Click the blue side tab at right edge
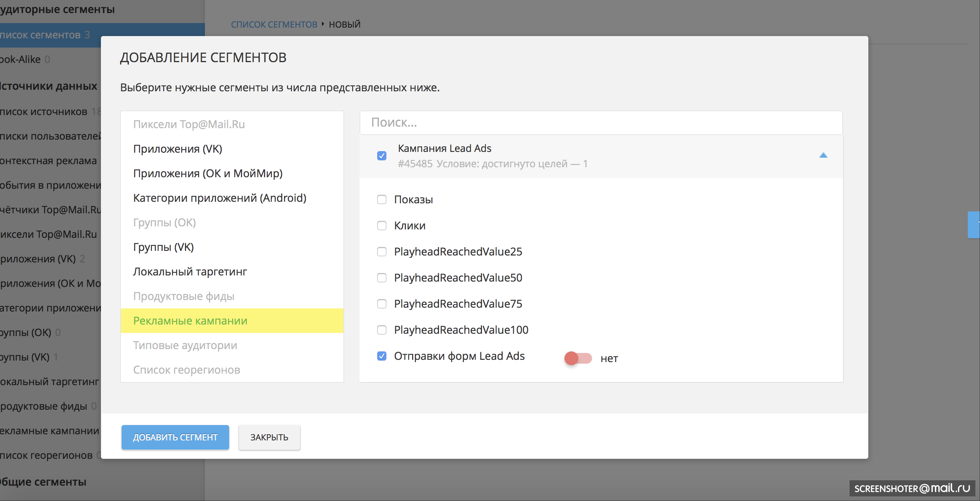 pos(974,225)
